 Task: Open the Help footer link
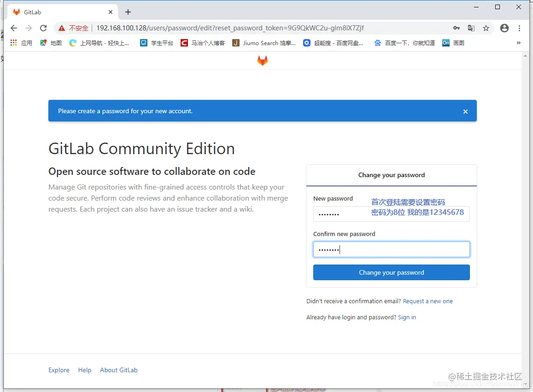[85, 370]
